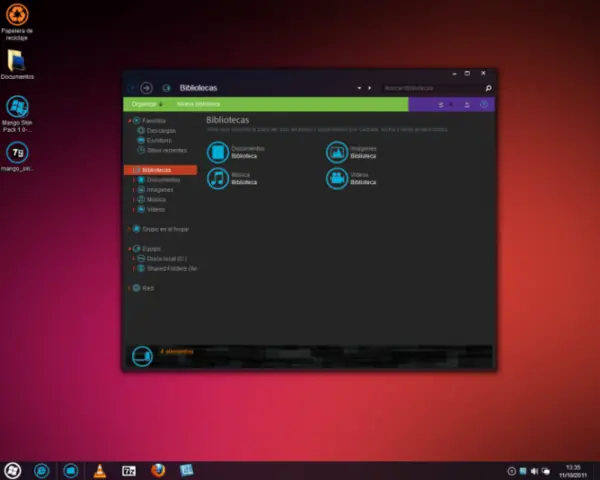
Task: Select Descargas under Favoritos
Action: pyautogui.click(x=160, y=131)
